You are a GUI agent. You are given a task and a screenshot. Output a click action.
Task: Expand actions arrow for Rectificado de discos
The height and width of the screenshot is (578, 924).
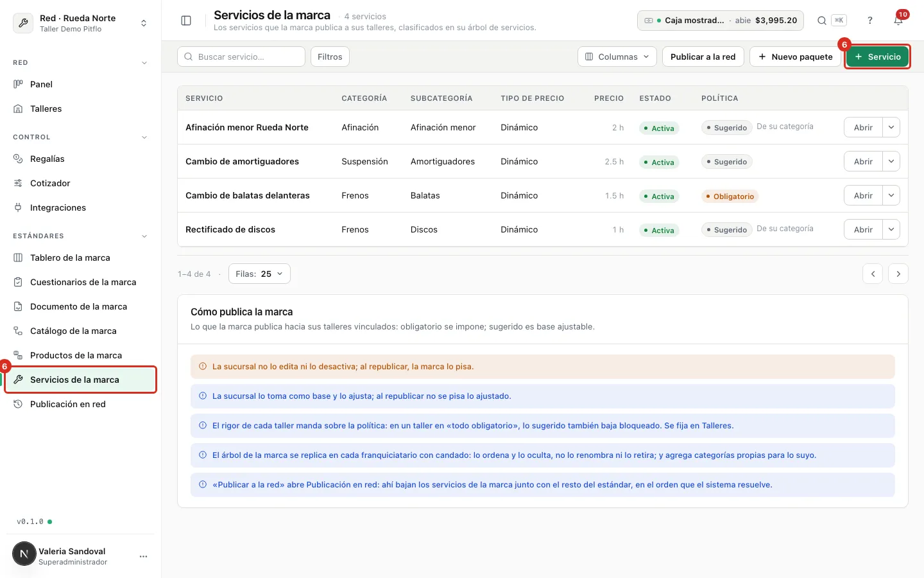pos(891,229)
